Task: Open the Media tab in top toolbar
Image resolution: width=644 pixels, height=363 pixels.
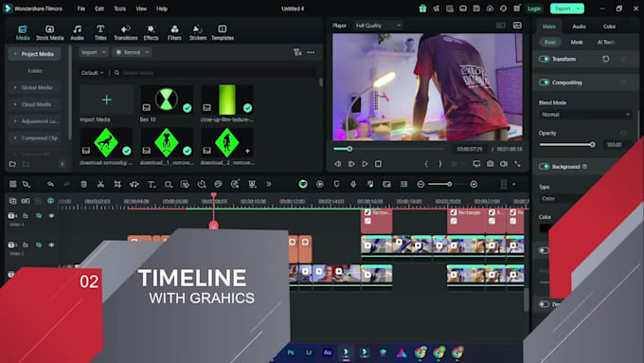Action: pos(23,32)
